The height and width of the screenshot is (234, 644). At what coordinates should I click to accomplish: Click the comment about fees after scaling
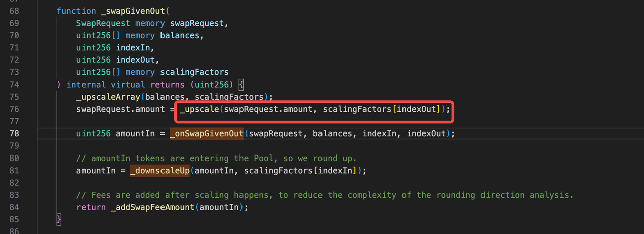325,195
